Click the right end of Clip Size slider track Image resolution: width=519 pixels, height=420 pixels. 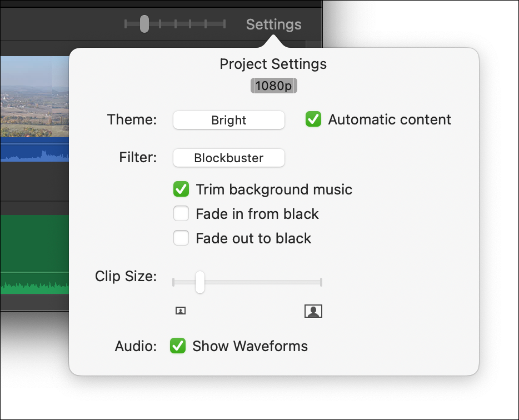(x=321, y=282)
